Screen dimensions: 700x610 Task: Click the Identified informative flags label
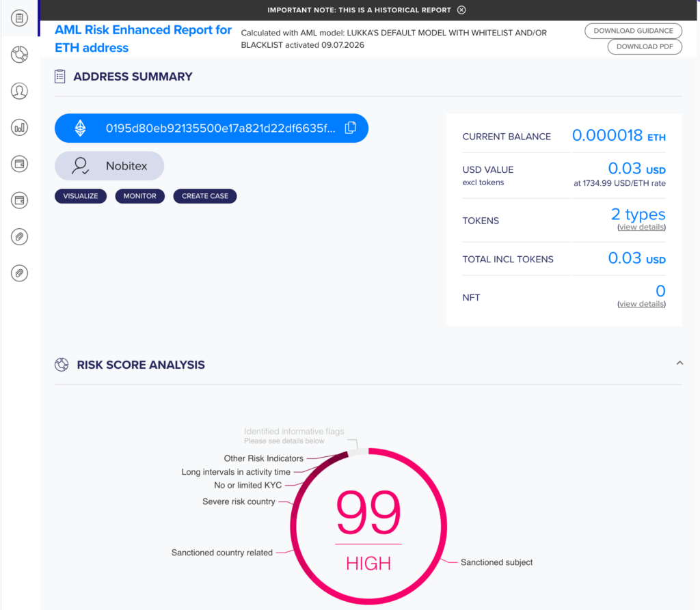pyautogui.click(x=294, y=432)
